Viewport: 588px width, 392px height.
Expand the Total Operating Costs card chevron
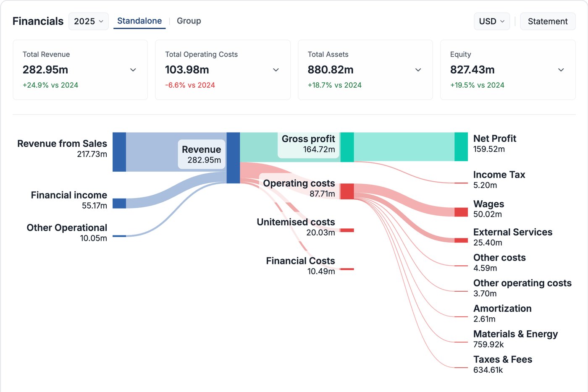(276, 70)
